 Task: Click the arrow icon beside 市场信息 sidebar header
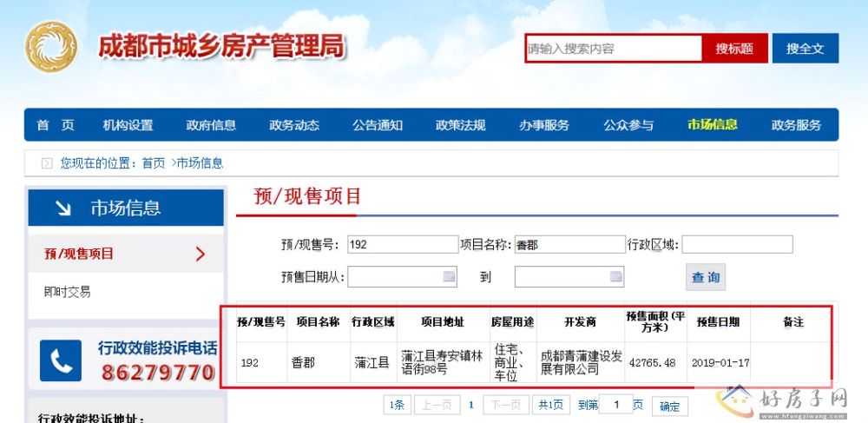[63, 208]
